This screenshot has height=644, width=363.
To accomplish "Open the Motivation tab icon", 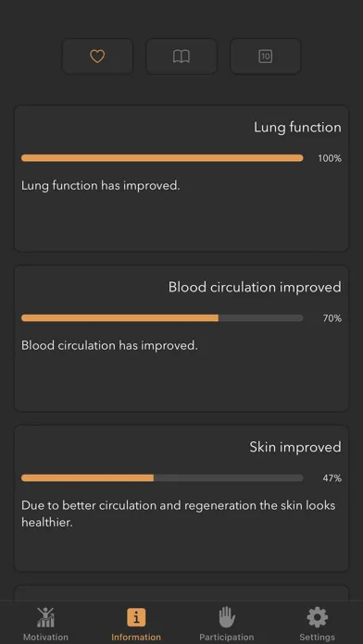I will (45, 617).
